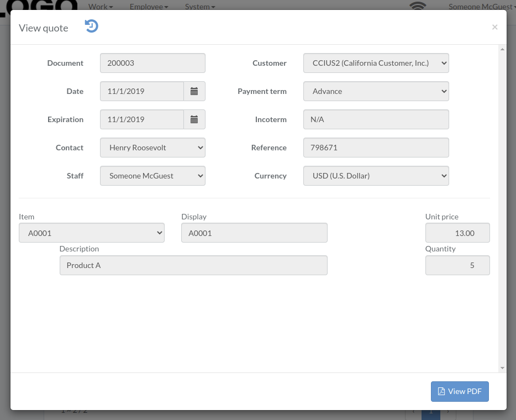The width and height of the screenshot is (516, 420).
Task: Open the Employee menu
Action: (x=149, y=7)
